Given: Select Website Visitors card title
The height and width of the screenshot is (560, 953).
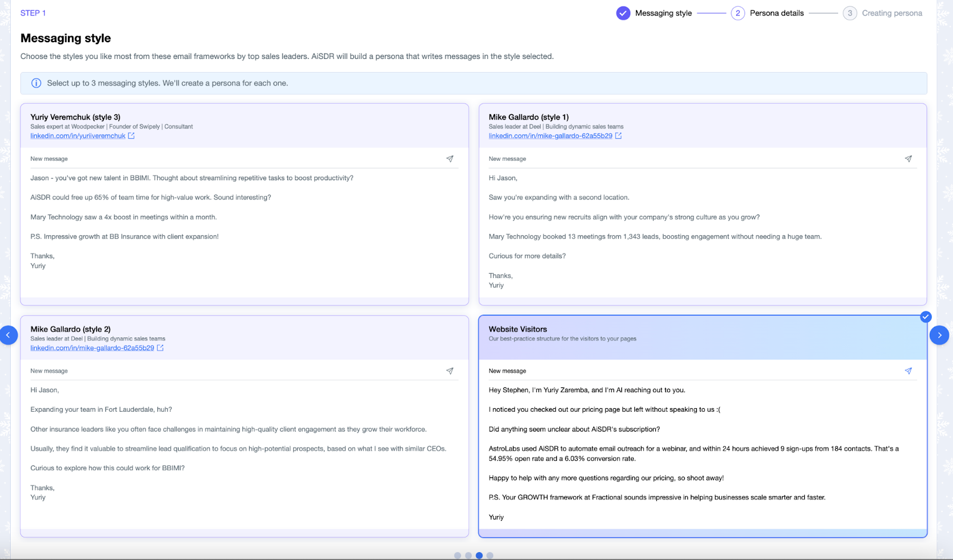Looking at the screenshot, I should (x=518, y=329).
